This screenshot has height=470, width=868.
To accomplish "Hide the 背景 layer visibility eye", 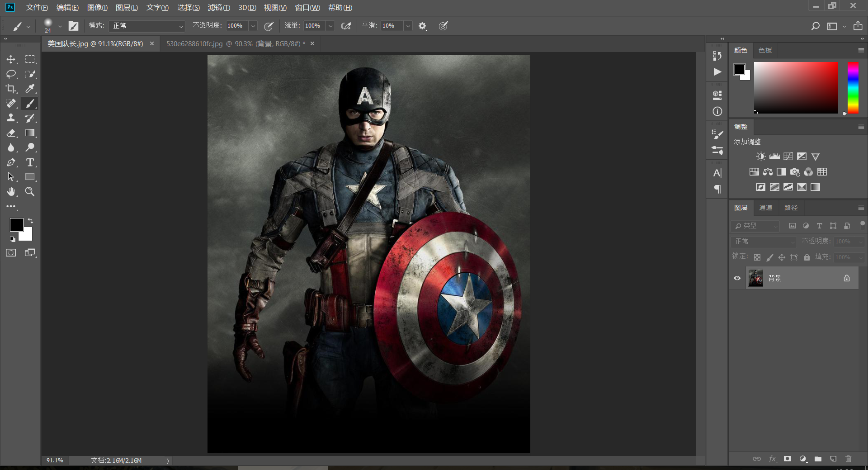I will point(737,278).
